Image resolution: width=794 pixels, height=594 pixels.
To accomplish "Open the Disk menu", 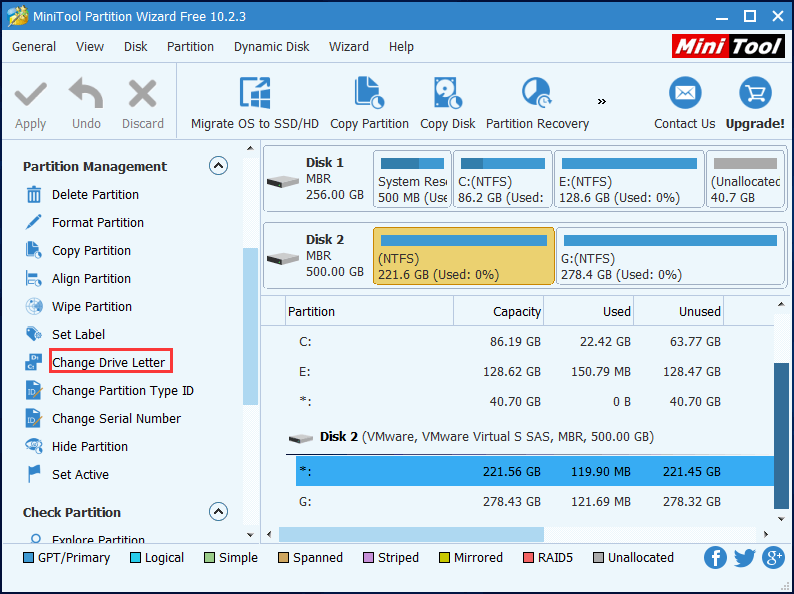I will 135,47.
